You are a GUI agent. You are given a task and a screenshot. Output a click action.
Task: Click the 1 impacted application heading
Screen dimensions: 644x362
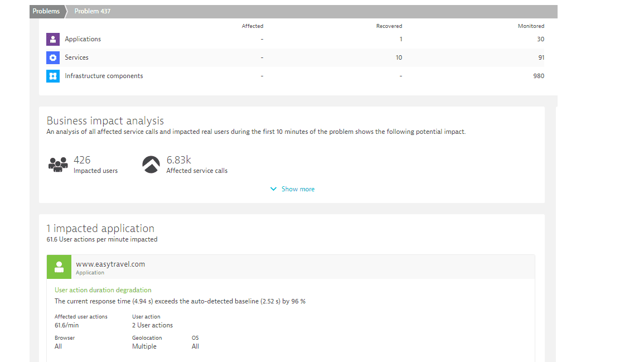pos(100,229)
